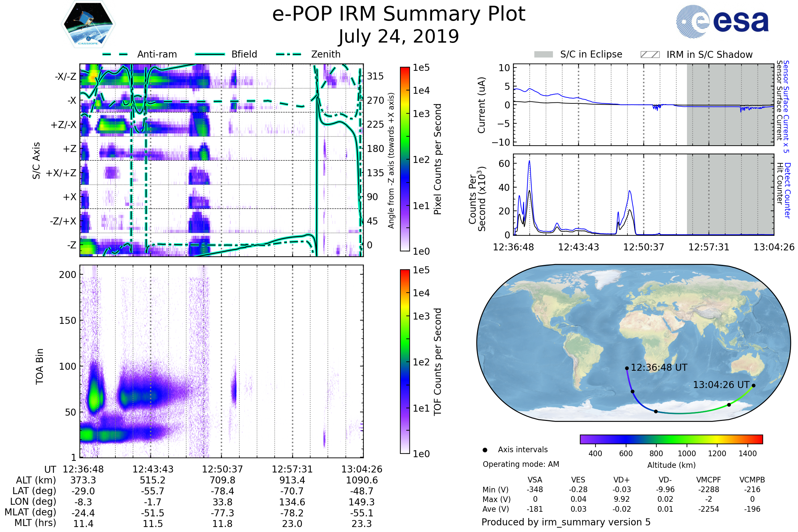Click the Altitude (km) horizontal colorbar
Image resolution: width=798 pixels, height=532 pixels.
coord(671,439)
